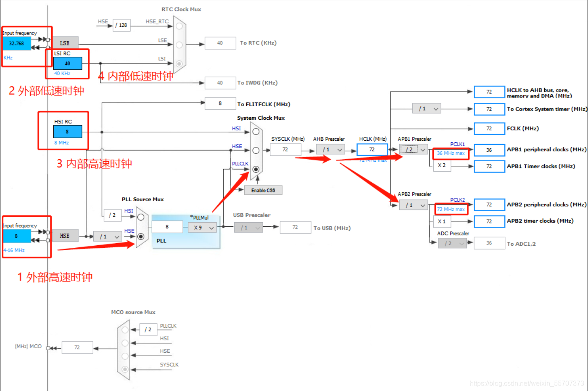Select HSI in MCO source Mux
Image resolution: width=588 pixels, height=391 pixels.
pyautogui.click(x=125, y=343)
